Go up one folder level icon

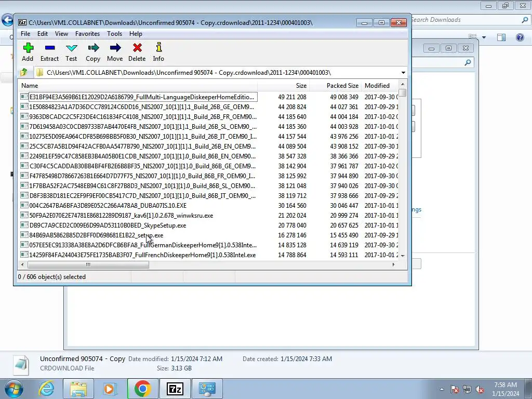[24, 72]
